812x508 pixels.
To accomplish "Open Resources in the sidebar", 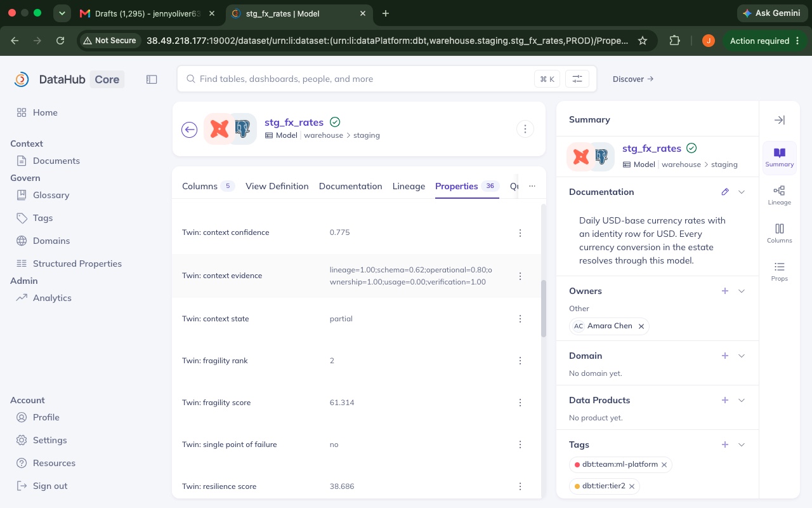I will coord(54,463).
